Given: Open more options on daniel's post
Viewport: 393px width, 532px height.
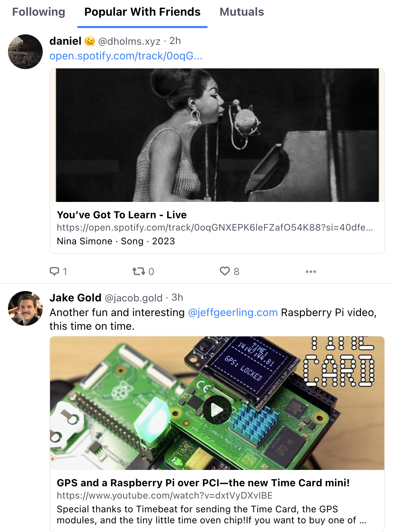Looking at the screenshot, I should [x=311, y=271].
